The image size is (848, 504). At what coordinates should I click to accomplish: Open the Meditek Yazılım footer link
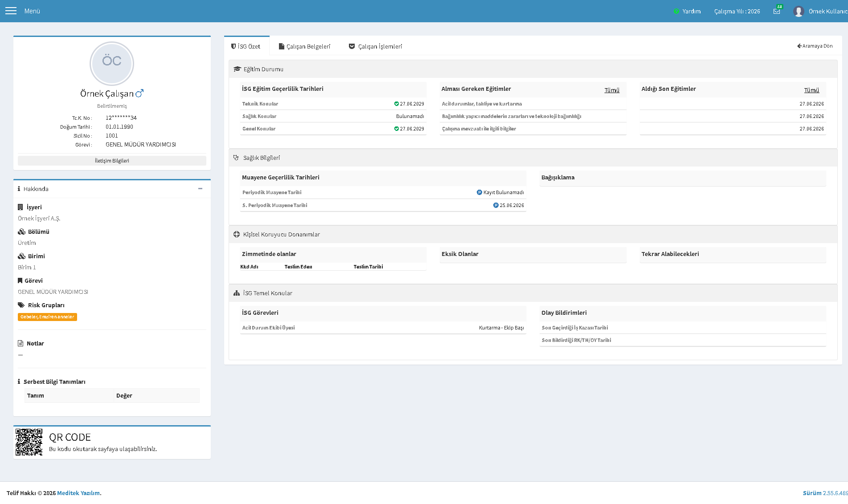pyautogui.click(x=78, y=493)
